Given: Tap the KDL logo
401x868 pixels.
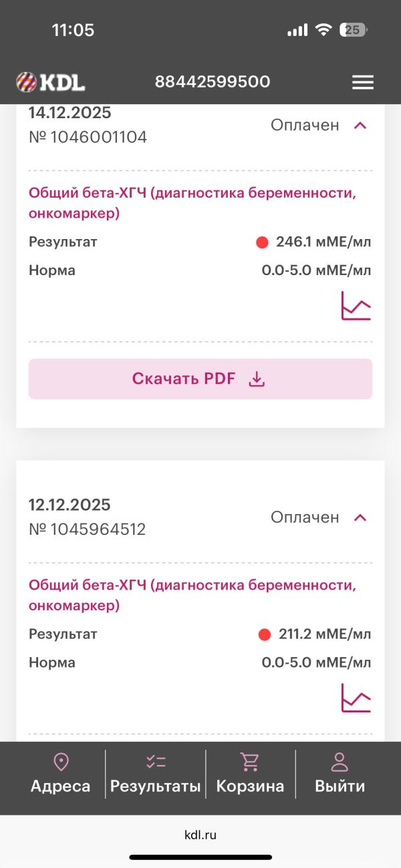Looking at the screenshot, I should click(51, 82).
